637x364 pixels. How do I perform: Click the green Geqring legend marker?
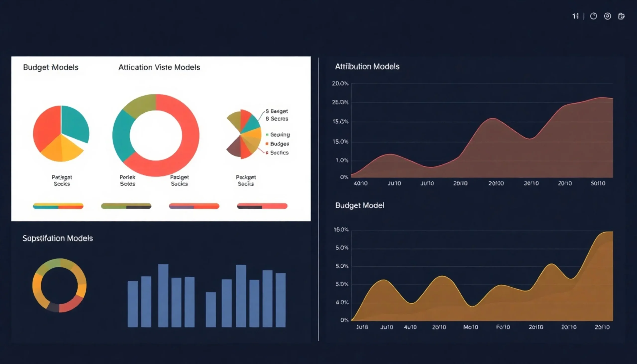click(x=267, y=135)
